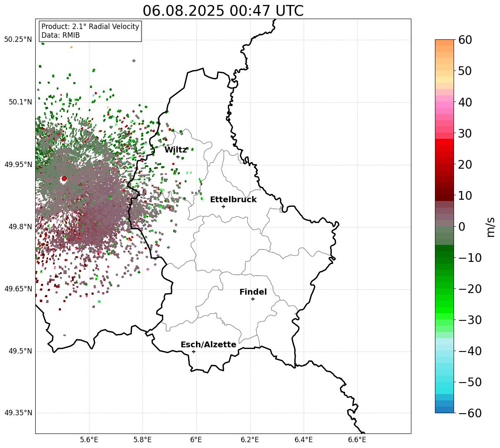
Task: Click the Esch/Alzette station cross marker
Action: 193,351
